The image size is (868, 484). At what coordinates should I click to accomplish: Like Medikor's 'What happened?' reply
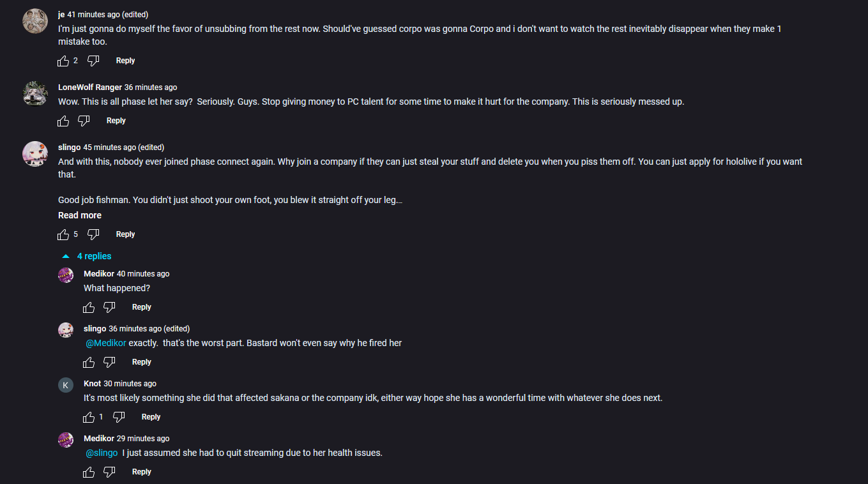(89, 307)
